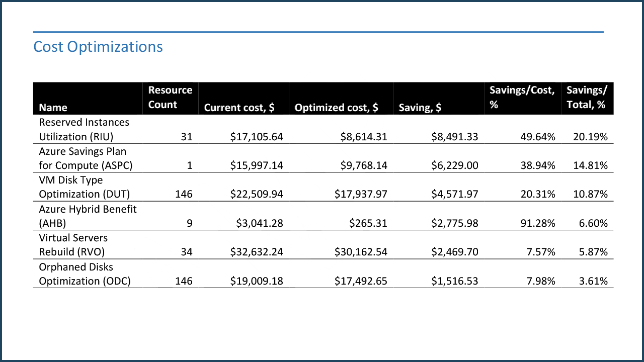The width and height of the screenshot is (644, 362).
Task: Select the Saving, $ column header
Action: [420, 108]
